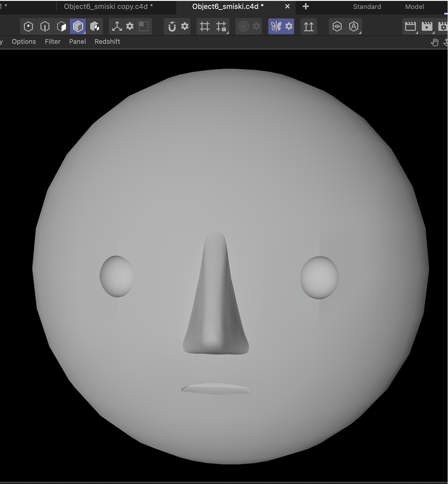The width and height of the screenshot is (448, 484).
Task: Click the hexagon A icon in the toolbar
Action: (x=353, y=26)
